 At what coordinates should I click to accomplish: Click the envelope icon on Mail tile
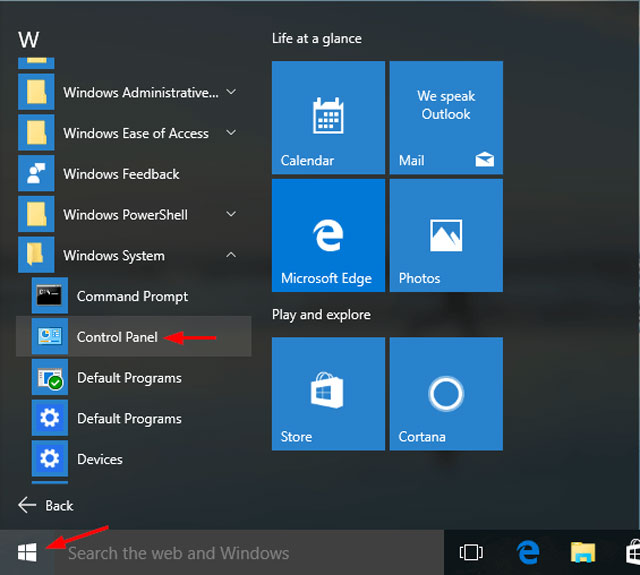point(484,160)
